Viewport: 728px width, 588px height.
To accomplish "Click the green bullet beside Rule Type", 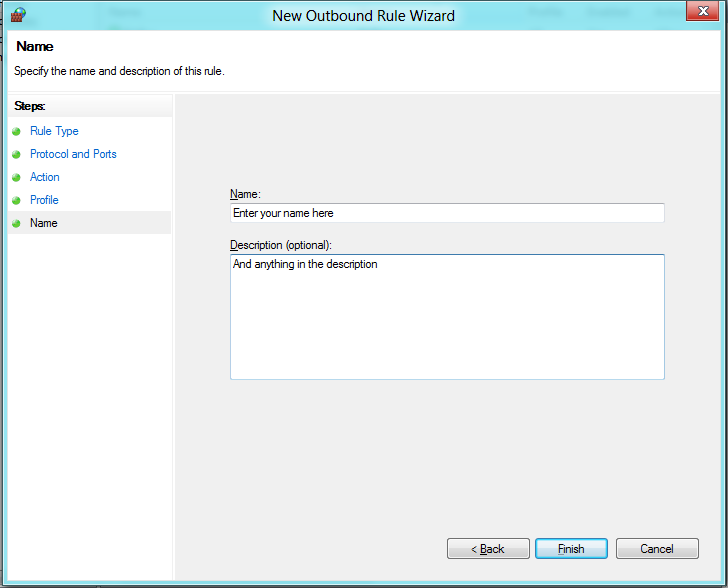I will click(x=16, y=131).
